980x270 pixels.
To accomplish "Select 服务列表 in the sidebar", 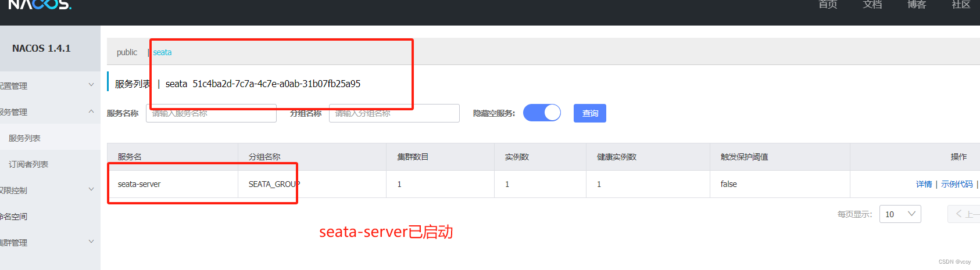I will click(x=50, y=138).
